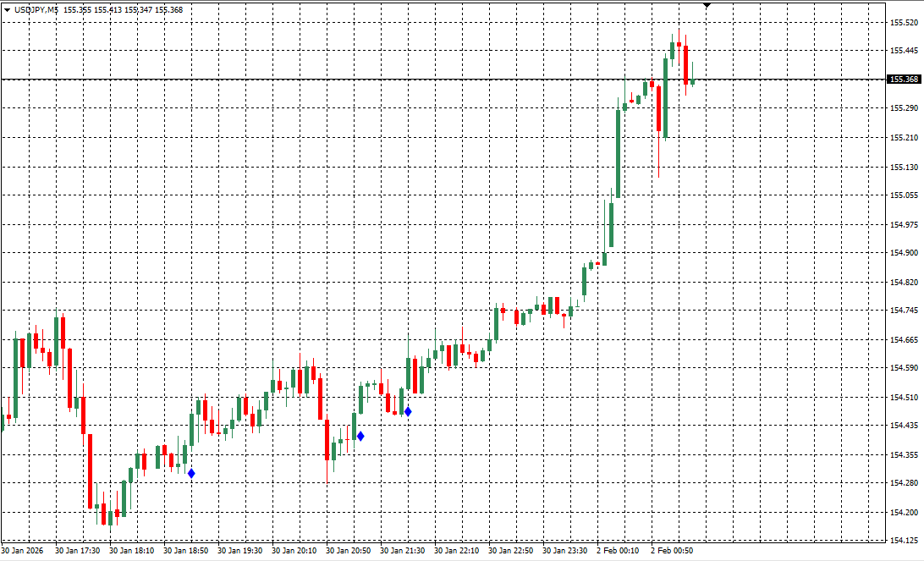Click the middle blue diamond marker
This screenshot has width=924, height=561.
pos(360,437)
